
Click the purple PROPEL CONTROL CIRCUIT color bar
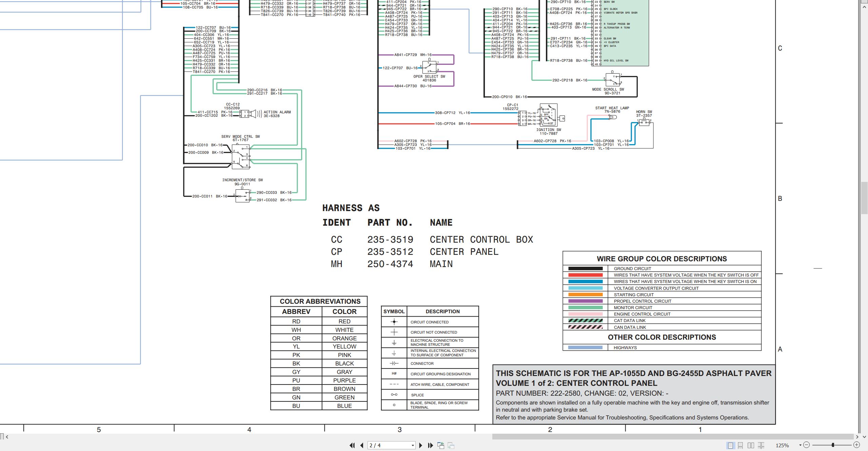click(x=586, y=301)
